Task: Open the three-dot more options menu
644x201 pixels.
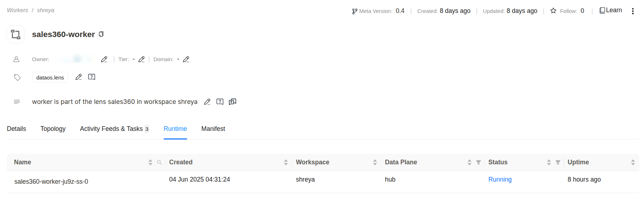Action: pos(633,11)
